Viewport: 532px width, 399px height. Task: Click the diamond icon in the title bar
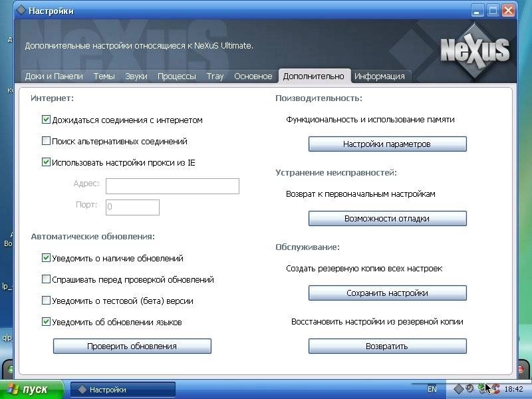coord(21,10)
